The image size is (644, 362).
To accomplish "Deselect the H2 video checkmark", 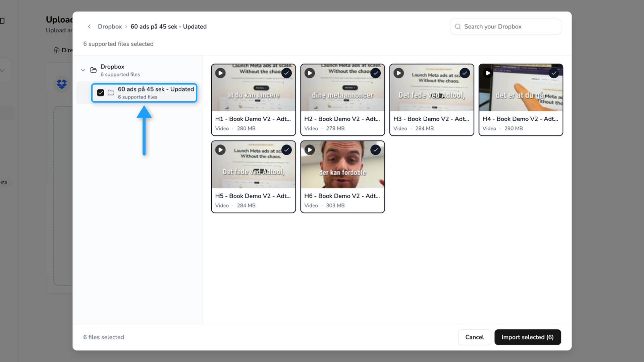I will click(x=376, y=73).
